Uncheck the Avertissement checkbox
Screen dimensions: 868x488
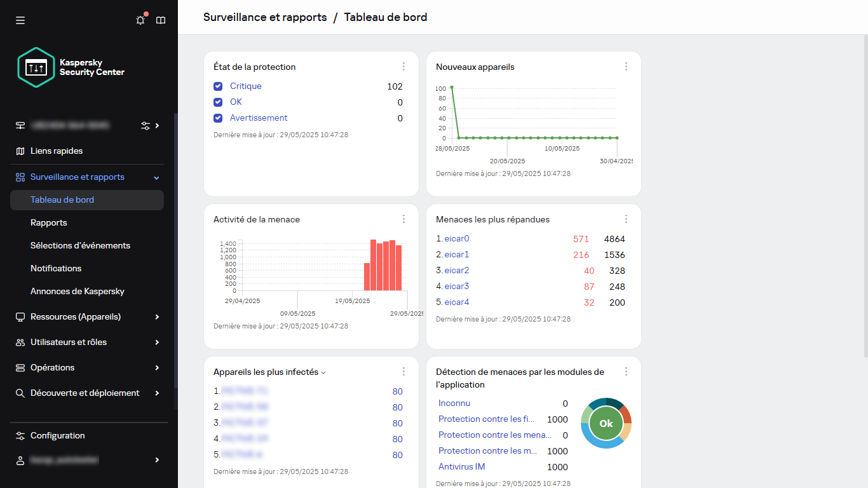coord(218,118)
